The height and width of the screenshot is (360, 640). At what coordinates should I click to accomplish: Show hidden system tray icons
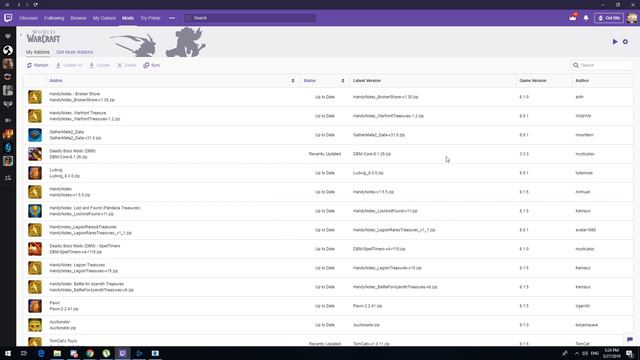(x=577, y=353)
